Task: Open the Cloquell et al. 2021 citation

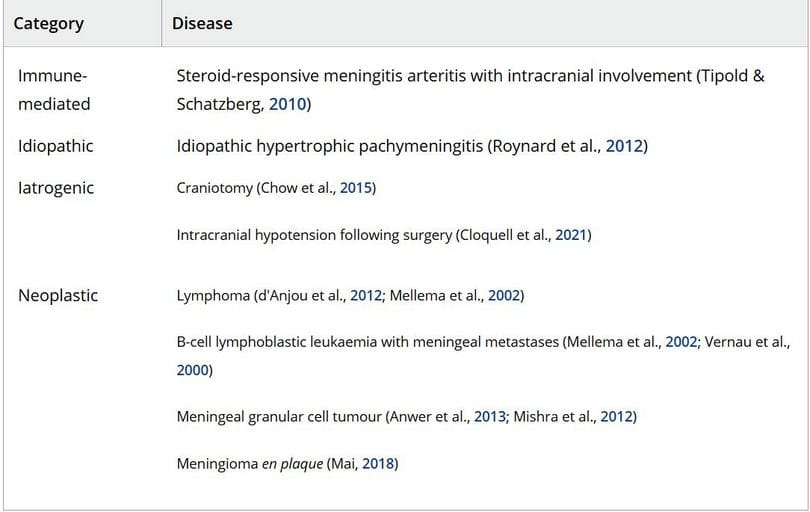Action: pyautogui.click(x=571, y=235)
